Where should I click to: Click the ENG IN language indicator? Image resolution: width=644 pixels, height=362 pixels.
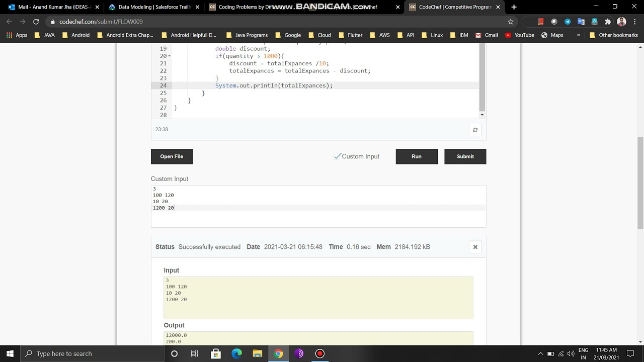[x=584, y=353]
